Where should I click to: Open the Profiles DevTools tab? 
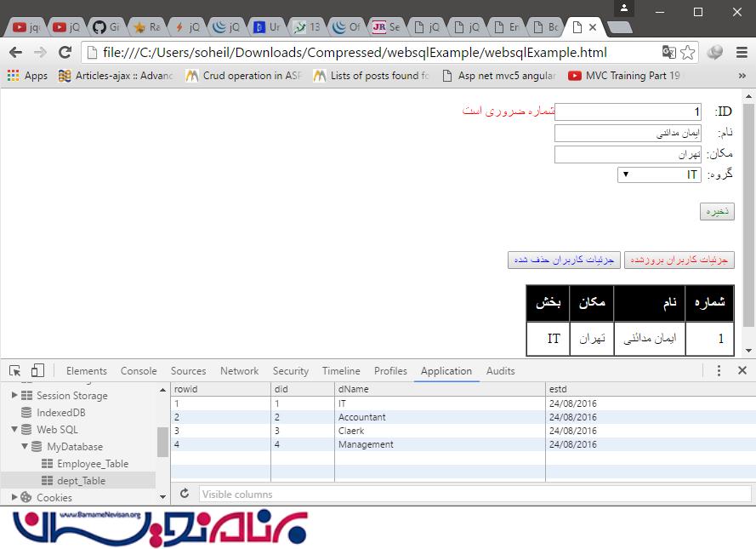[x=390, y=370]
